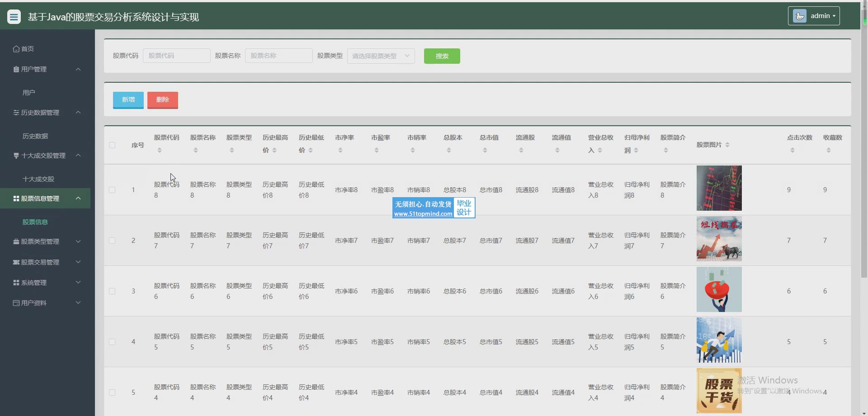
Task: Sort by 市净率 column arrows
Action: (340, 150)
